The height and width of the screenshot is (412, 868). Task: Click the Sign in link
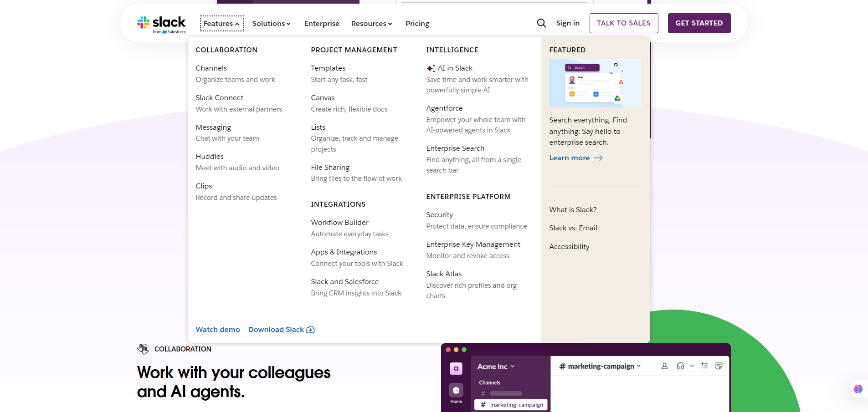click(568, 23)
